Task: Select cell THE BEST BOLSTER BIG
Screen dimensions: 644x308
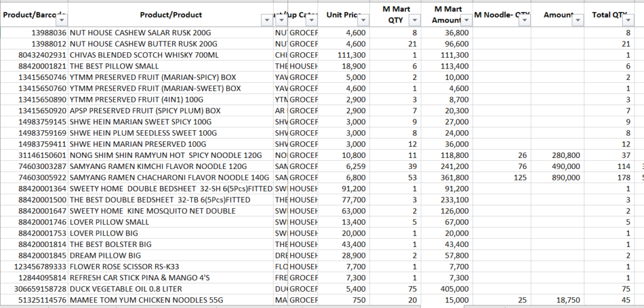Action: point(171,244)
